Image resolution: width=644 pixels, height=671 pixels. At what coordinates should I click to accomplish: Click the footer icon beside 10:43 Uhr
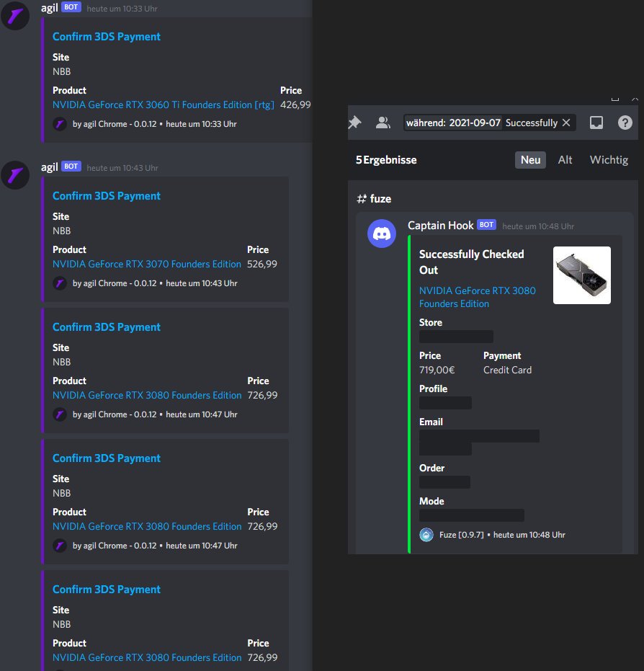[60, 283]
